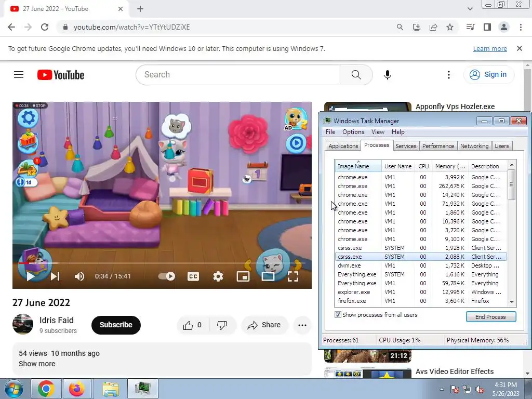Open Windows Explorer from the taskbar
The width and height of the screenshot is (532, 399).
[x=111, y=389]
